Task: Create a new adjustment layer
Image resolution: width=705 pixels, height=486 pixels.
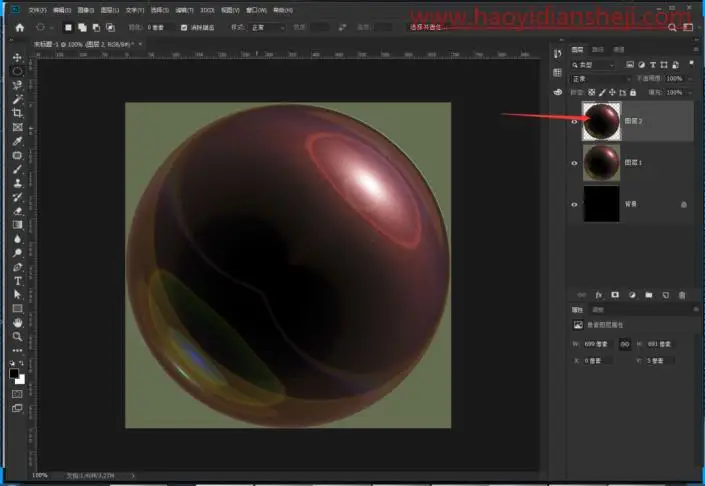Action: pos(632,295)
